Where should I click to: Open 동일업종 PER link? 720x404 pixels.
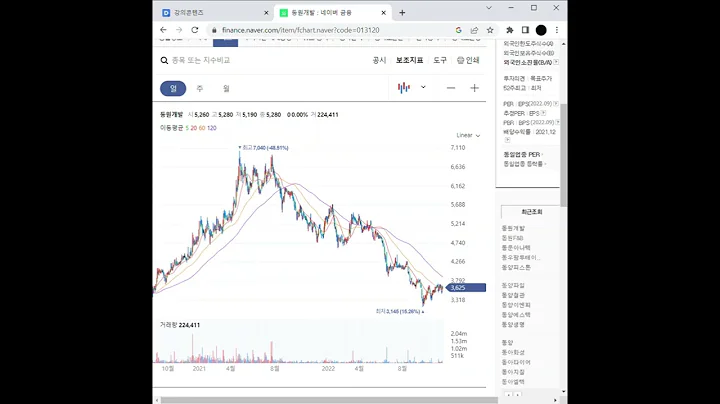(x=522, y=154)
